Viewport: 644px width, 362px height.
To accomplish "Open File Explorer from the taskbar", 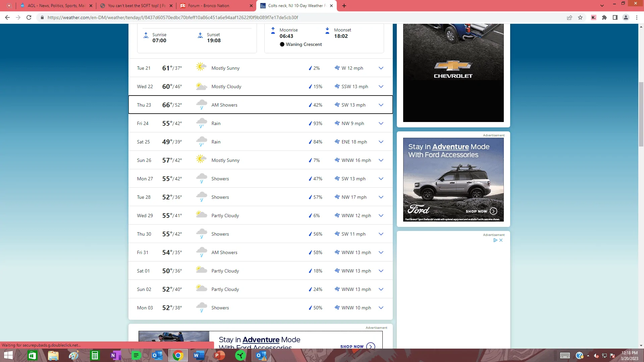I will click(x=53, y=355).
